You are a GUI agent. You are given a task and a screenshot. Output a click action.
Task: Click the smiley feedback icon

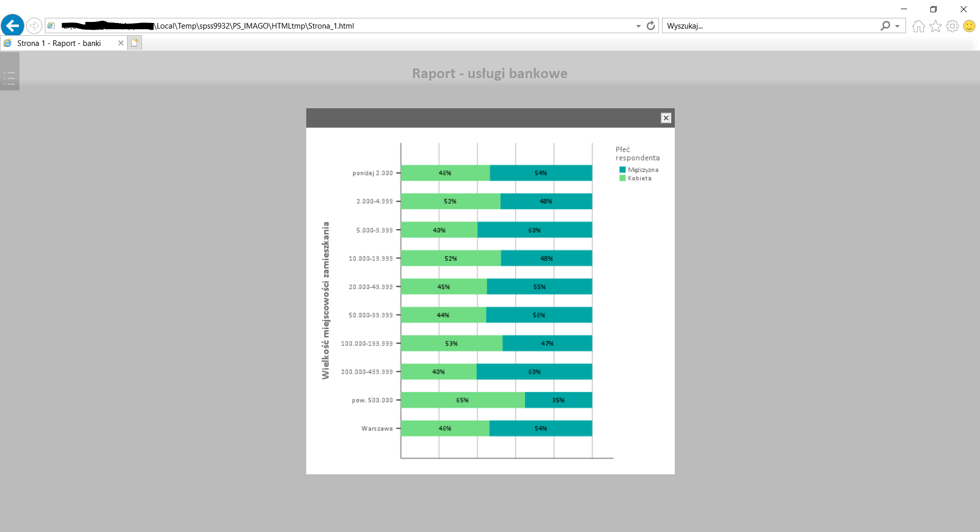click(x=969, y=26)
